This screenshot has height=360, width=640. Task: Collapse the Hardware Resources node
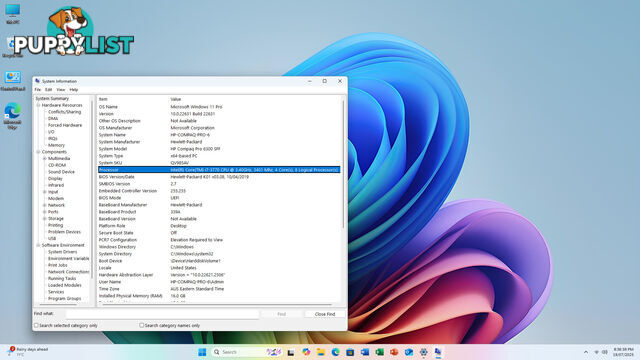pyautogui.click(x=38, y=105)
